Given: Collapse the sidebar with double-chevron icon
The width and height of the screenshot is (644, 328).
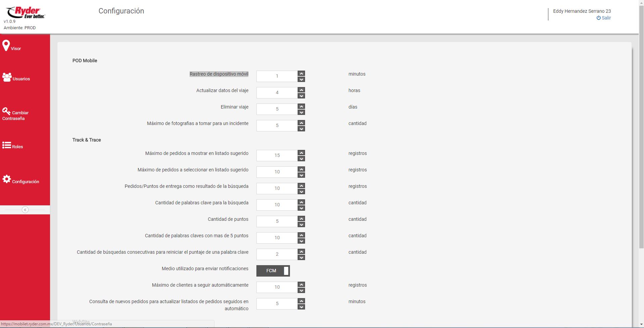Looking at the screenshot, I should point(25,210).
